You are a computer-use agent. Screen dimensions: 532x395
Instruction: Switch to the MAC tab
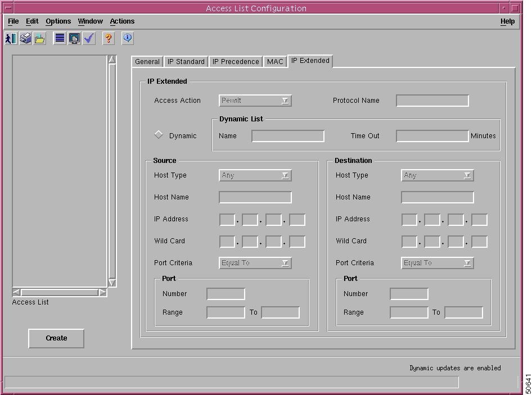[275, 62]
